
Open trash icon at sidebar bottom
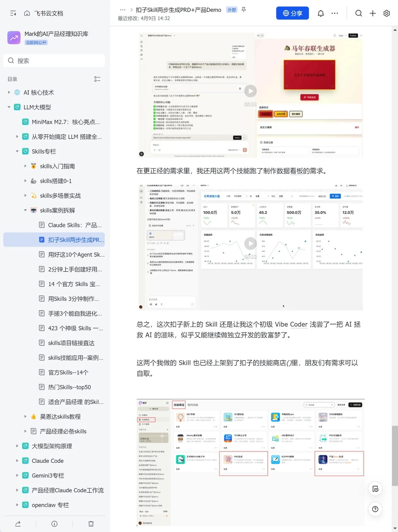pos(91,524)
